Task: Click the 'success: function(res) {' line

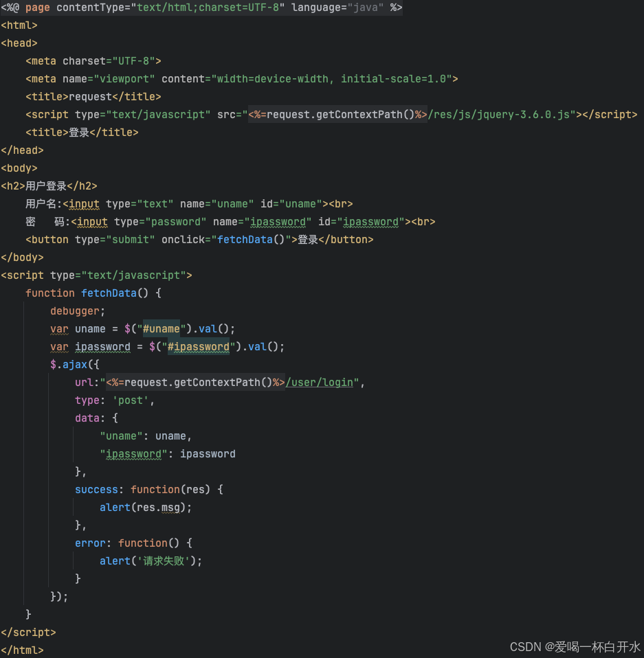Action: click(149, 489)
